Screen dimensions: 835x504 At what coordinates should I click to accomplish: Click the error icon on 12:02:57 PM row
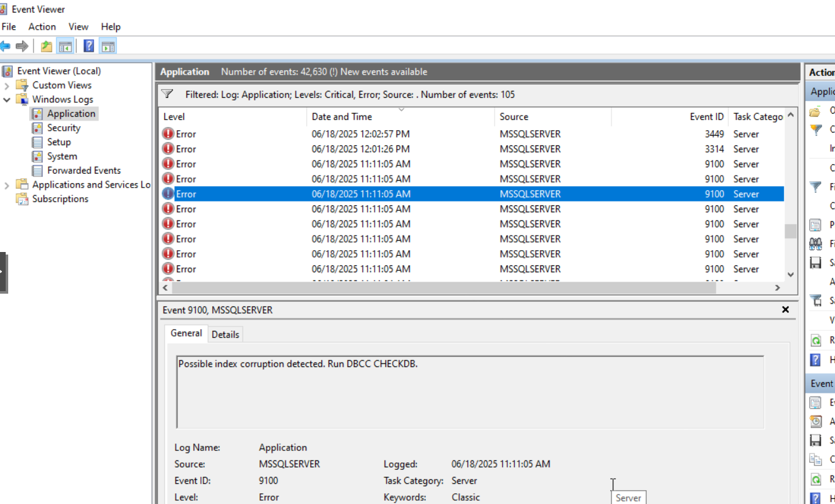coord(168,134)
